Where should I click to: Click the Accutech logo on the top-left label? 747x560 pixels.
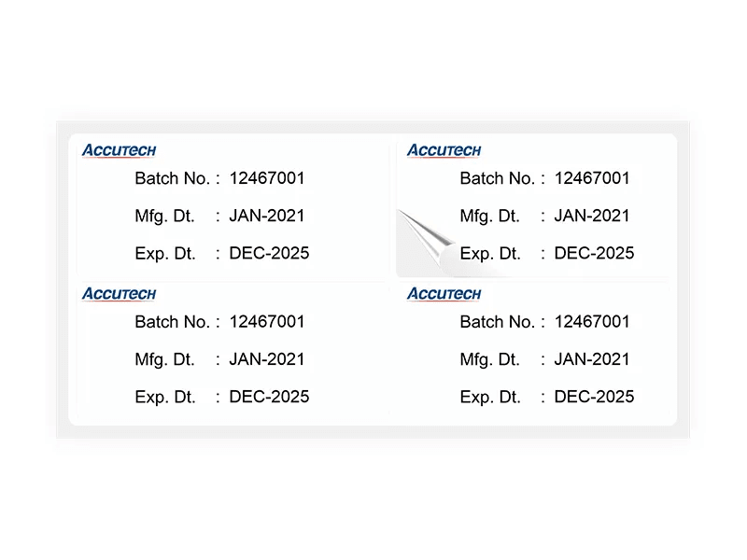120,150
